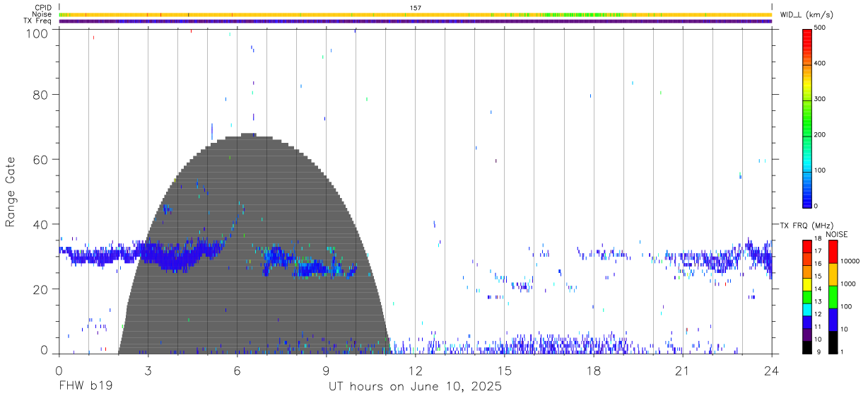Click the 13 label on the TX FRQ legend

tap(818, 301)
